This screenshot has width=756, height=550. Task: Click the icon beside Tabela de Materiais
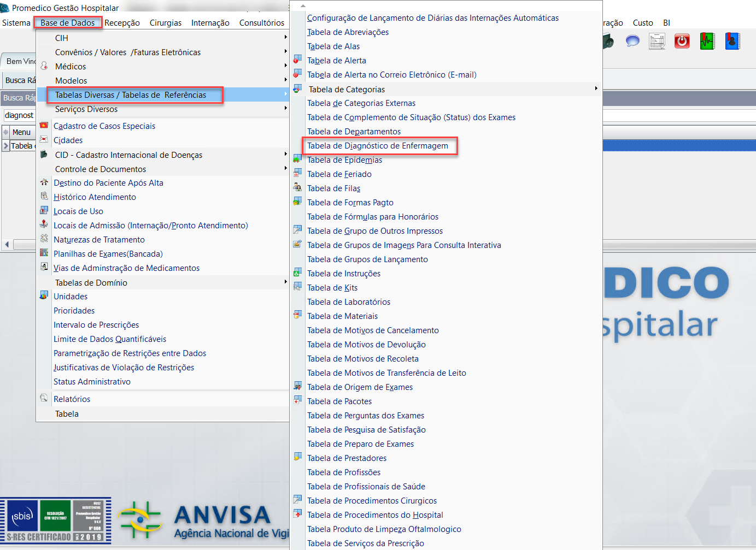(297, 315)
